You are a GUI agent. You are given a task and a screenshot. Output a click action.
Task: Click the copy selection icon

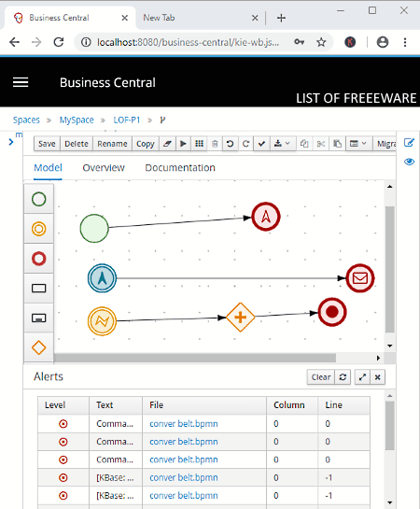click(x=304, y=144)
